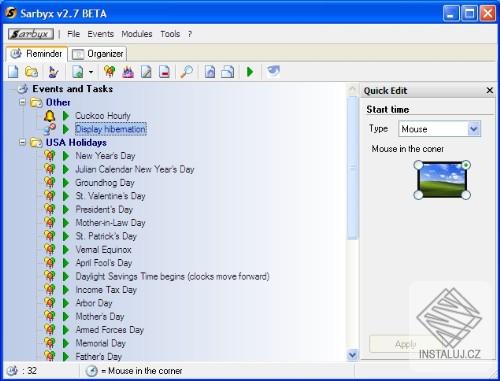Open the File menu

coord(73,34)
